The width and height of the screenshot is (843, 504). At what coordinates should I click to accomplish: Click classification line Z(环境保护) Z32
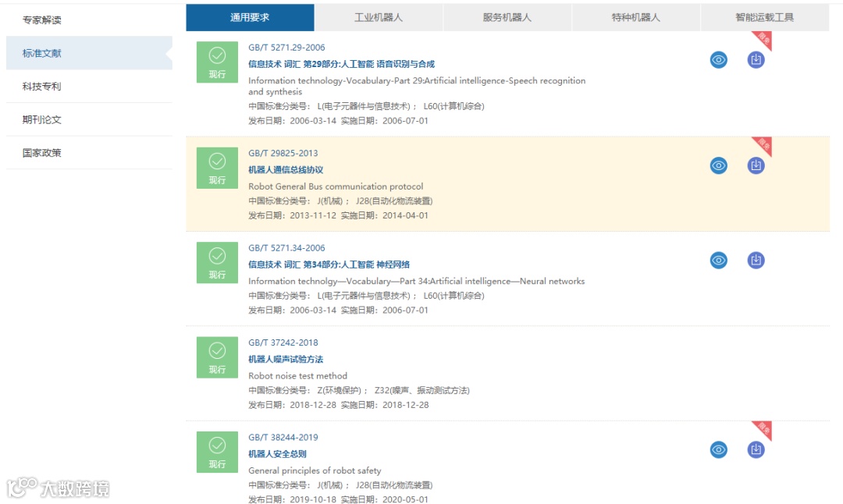coord(358,390)
